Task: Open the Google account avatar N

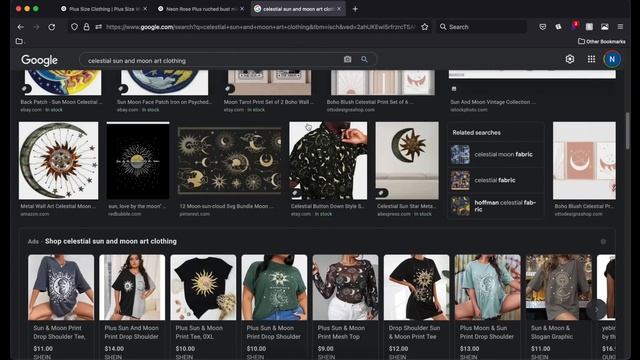Action: tap(612, 59)
